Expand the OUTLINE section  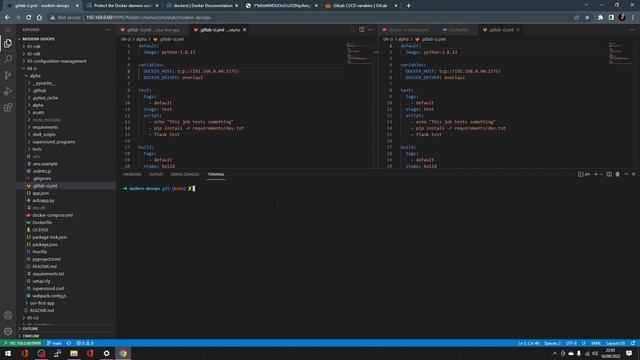(x=30, y=329)
